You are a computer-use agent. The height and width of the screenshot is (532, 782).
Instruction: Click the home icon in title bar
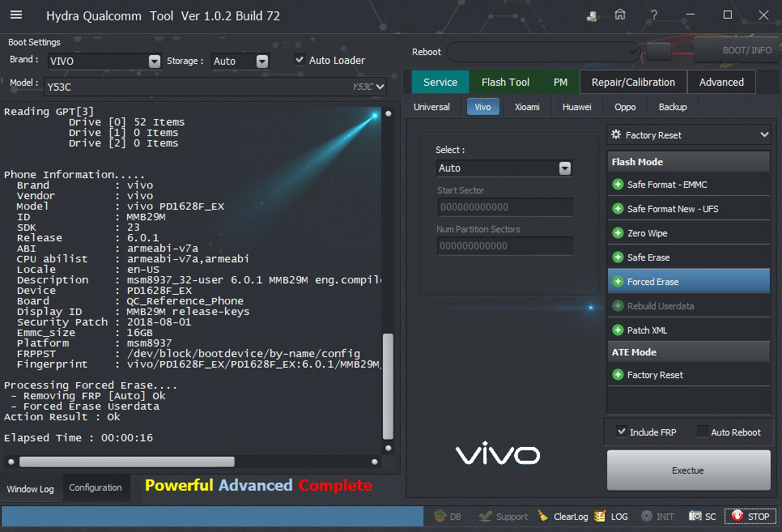coord(620,15)
